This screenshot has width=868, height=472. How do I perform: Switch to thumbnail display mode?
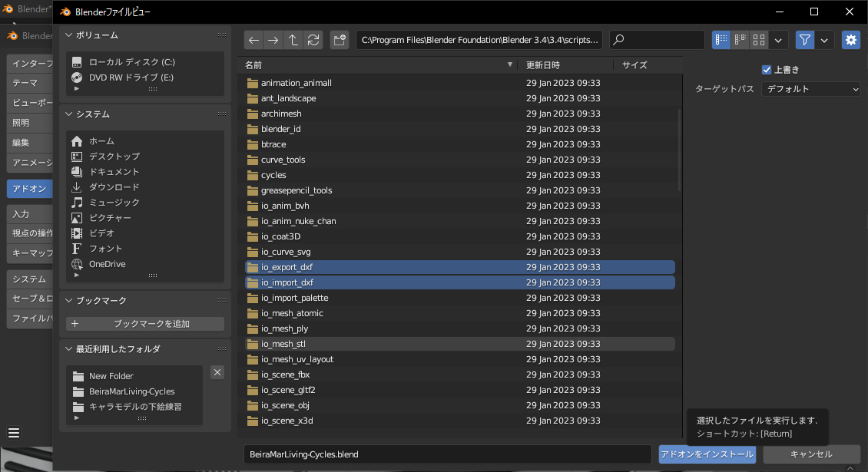[x=759, y=40]
